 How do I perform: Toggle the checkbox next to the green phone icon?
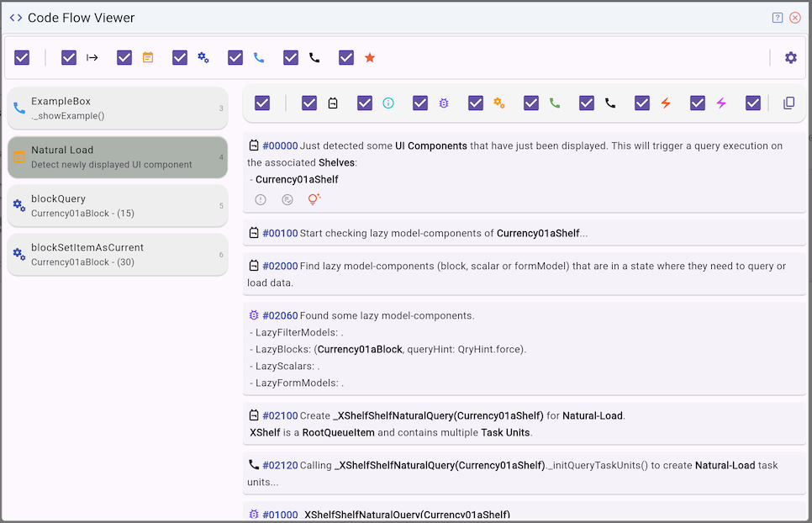(531, 103)
